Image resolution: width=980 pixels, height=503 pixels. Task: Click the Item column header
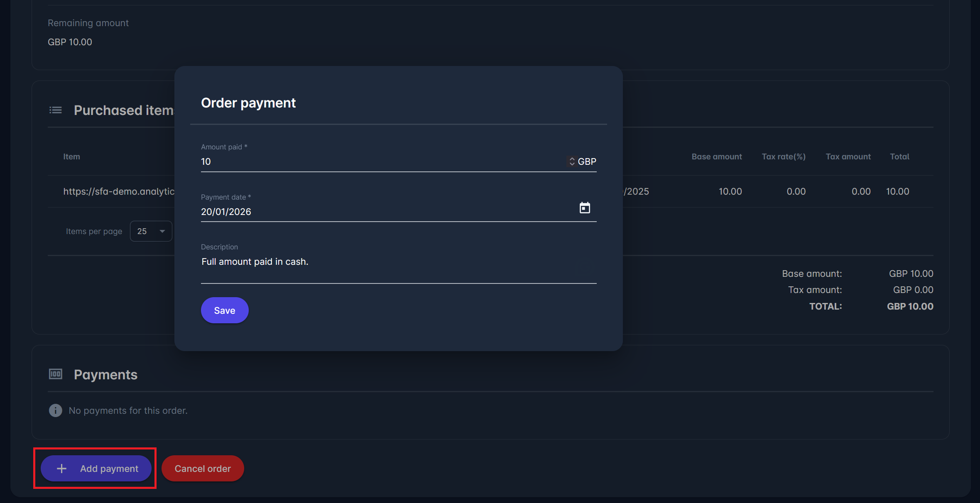pos(71,156)
